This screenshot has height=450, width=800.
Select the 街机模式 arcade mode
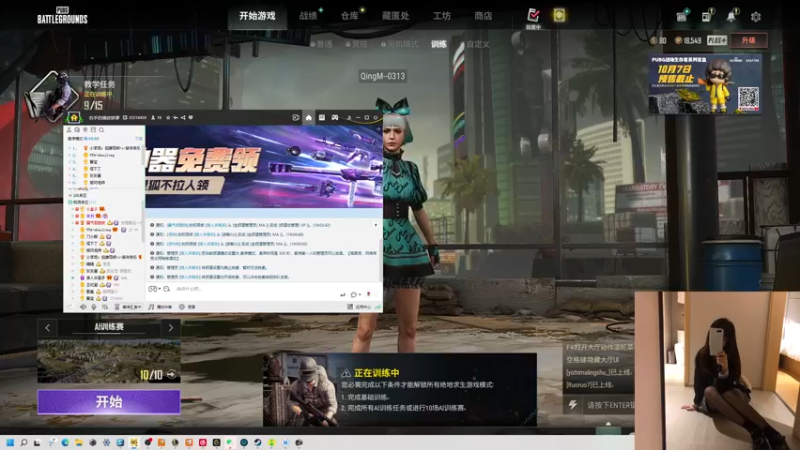(x=399, y=44)
